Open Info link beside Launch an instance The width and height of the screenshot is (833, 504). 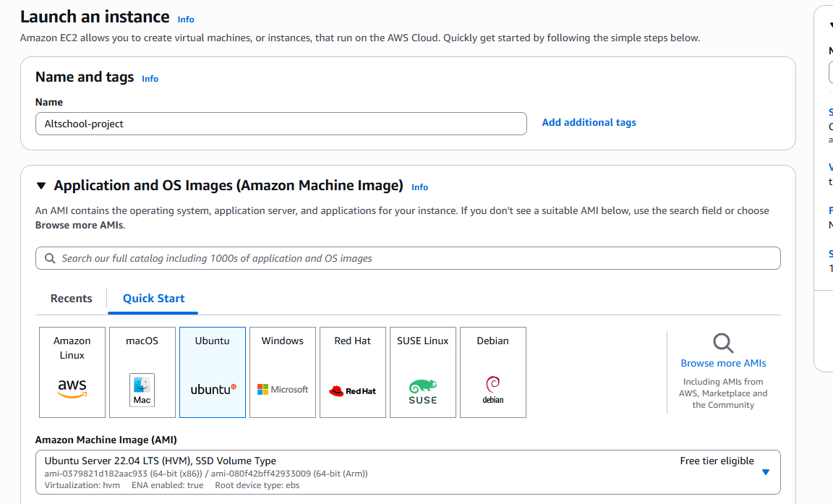[x=186, y=20]
